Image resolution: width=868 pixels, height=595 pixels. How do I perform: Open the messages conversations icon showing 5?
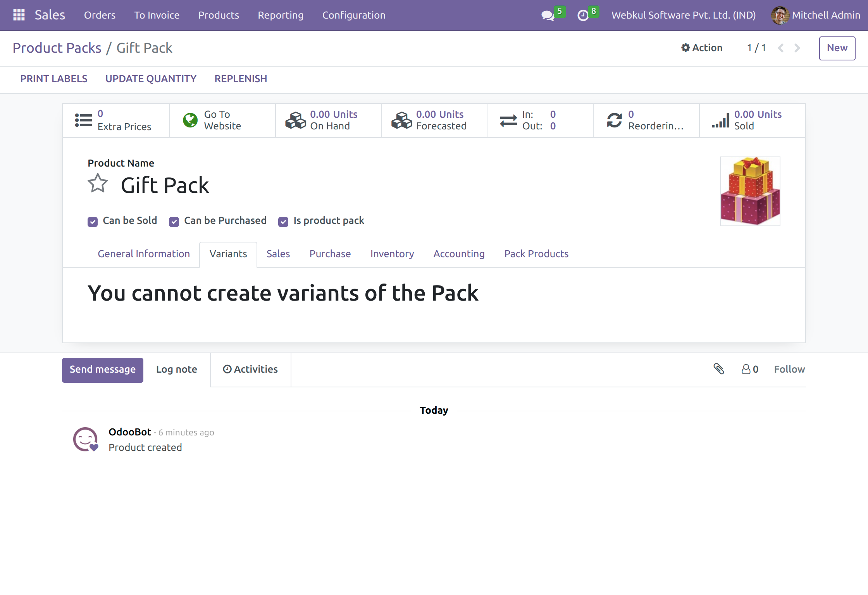point(548,15)
